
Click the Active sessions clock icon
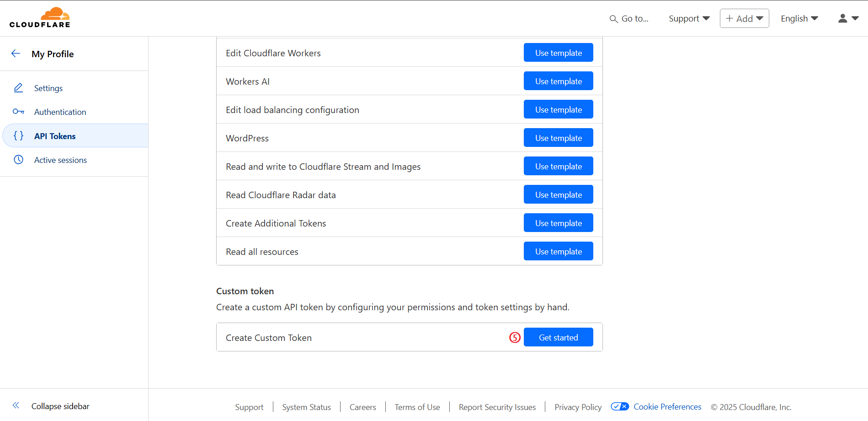click(18, 160)
